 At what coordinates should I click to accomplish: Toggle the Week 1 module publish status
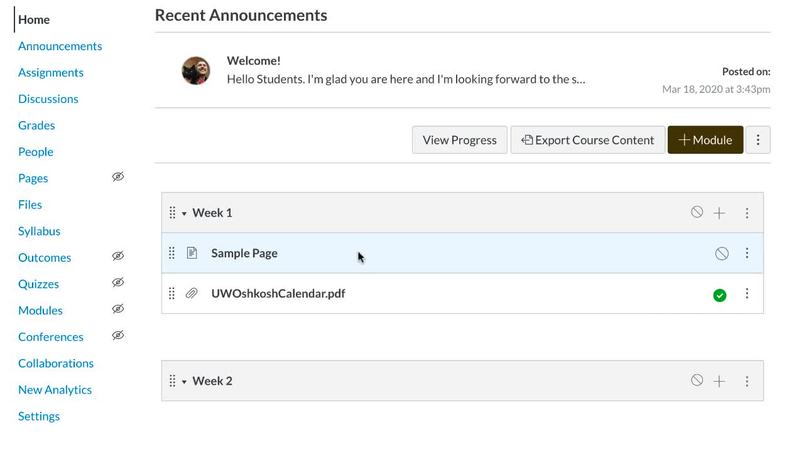(x=697, y=212)
